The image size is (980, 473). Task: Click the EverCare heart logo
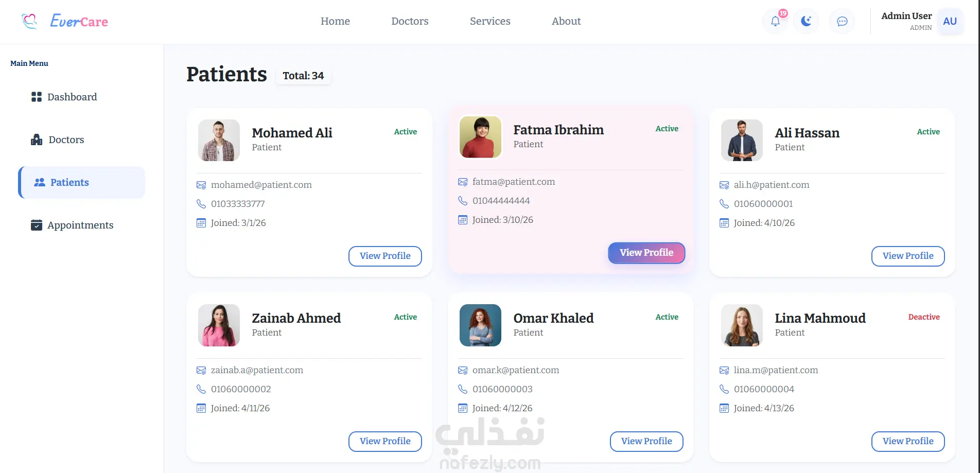tap(29, 21)
